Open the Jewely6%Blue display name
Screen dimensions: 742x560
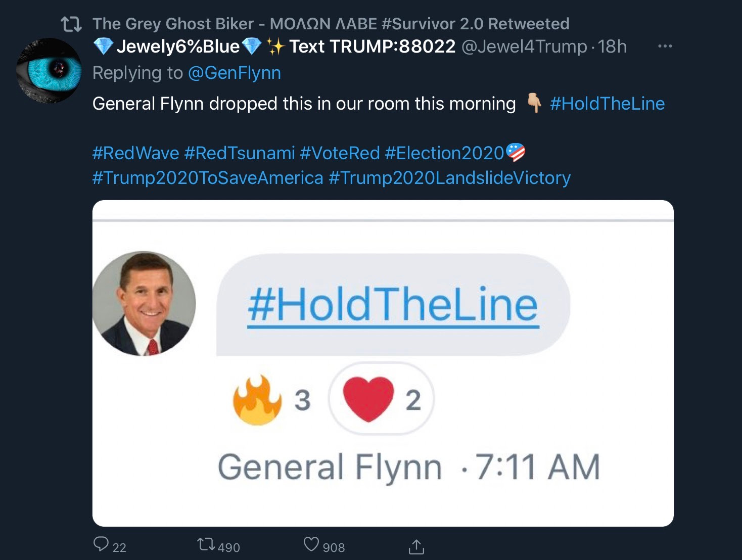click(x=178, y=46)
